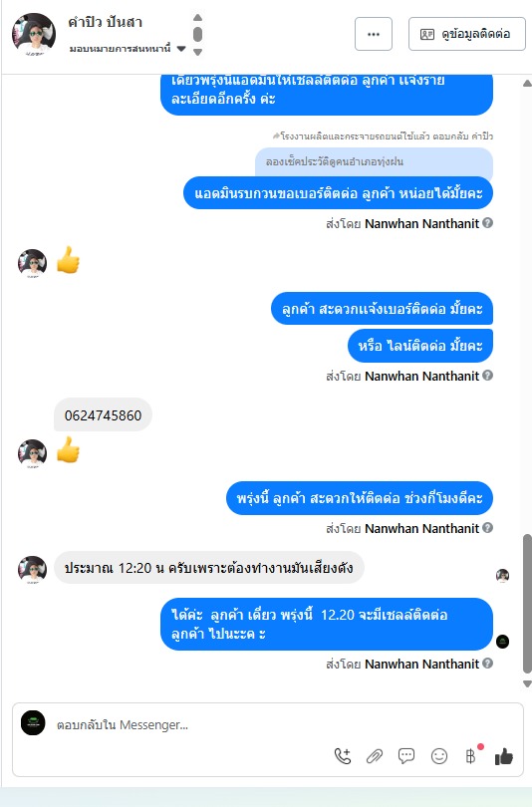Screen dimensions: 532x807
Task: Click the chat scrollbar thumb
Action: (527, 604)
